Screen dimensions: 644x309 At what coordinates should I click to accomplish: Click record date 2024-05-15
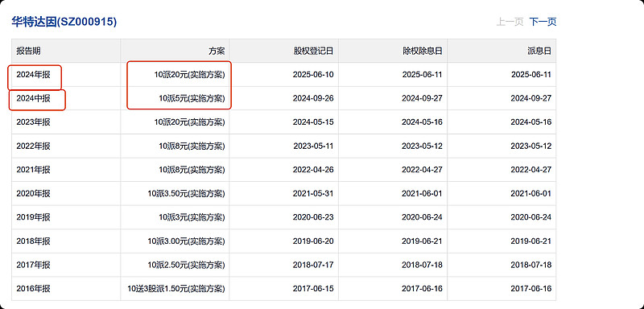pyautogui.click(x=313, y=122)
